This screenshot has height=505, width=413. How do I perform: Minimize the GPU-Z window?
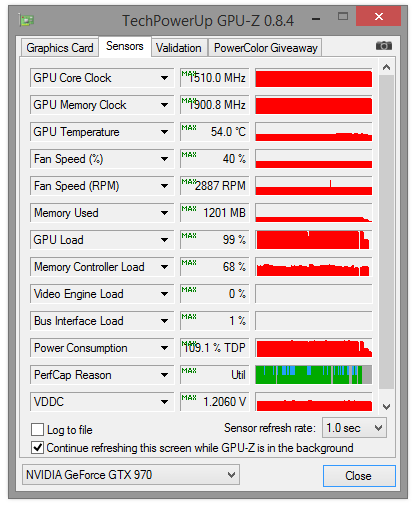(316, 19)
